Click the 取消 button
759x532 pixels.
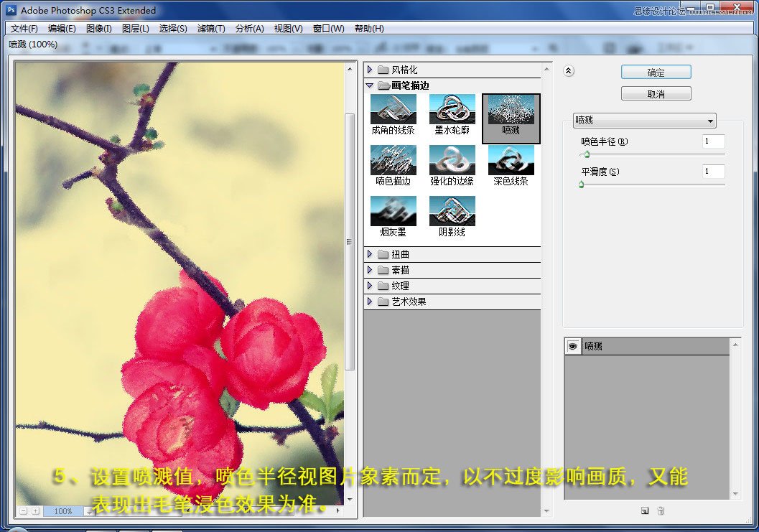[656, 93]
